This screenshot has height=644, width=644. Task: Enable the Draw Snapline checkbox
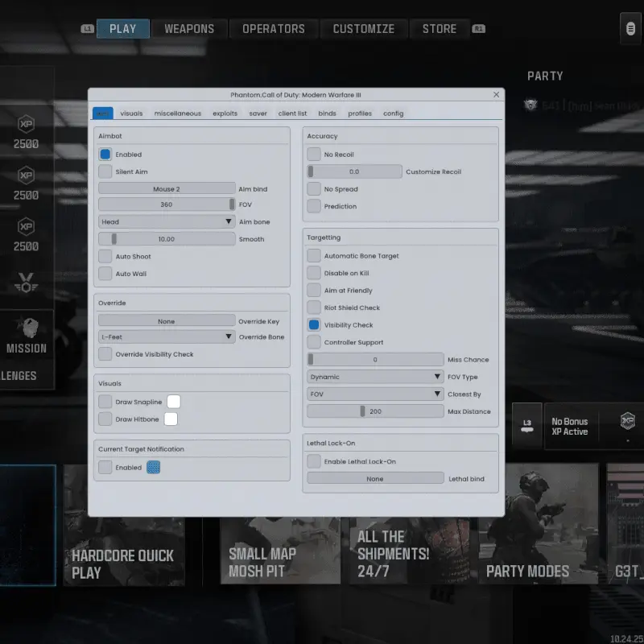coord(105,402)
